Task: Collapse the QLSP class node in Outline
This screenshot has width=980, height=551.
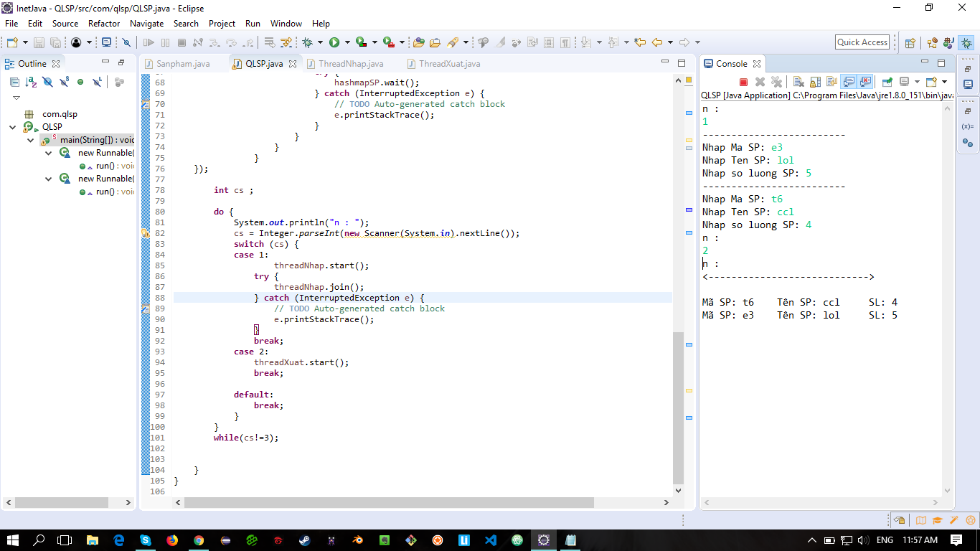Action: 12,127
